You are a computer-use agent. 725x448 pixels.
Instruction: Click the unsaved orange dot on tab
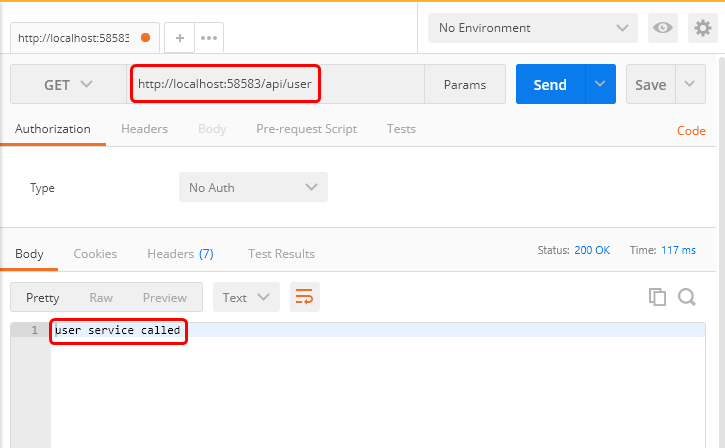146,38
